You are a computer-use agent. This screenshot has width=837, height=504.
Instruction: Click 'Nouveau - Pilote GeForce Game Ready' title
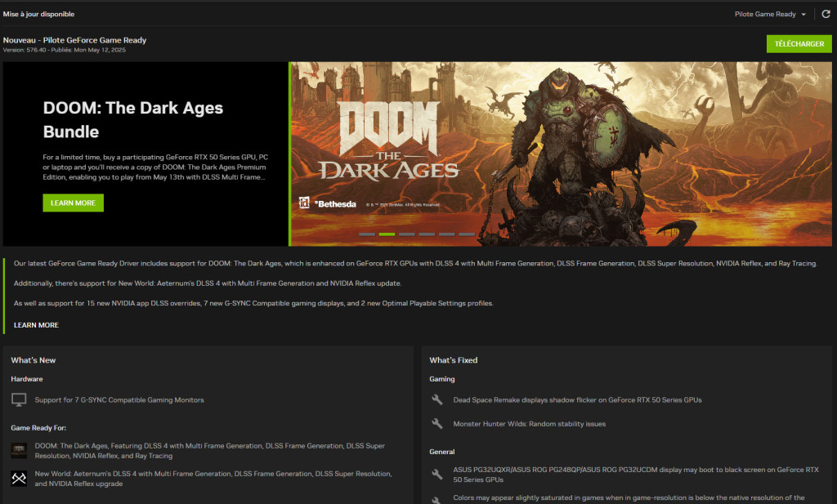pyautogui.click(x=74, y=40)
